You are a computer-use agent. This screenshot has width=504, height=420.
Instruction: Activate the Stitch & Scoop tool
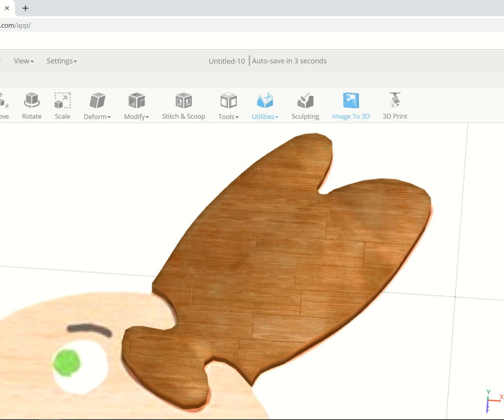[183, 104]
